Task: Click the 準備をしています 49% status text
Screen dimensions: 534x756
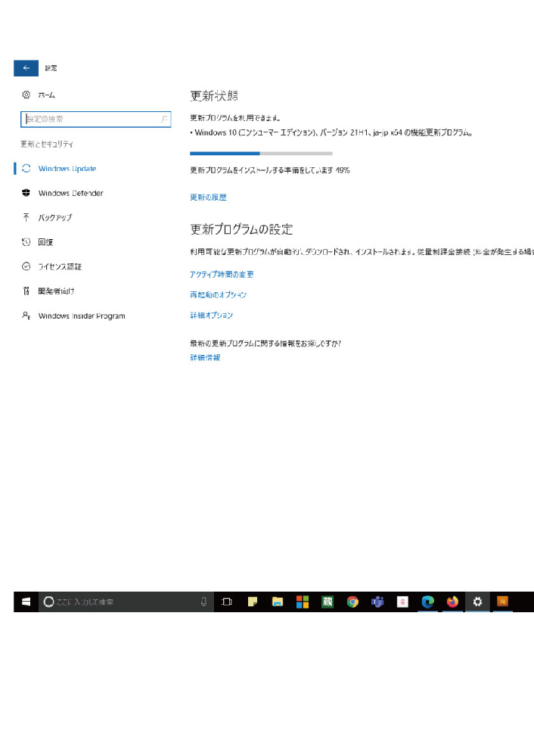Action: tap(270, 170)
